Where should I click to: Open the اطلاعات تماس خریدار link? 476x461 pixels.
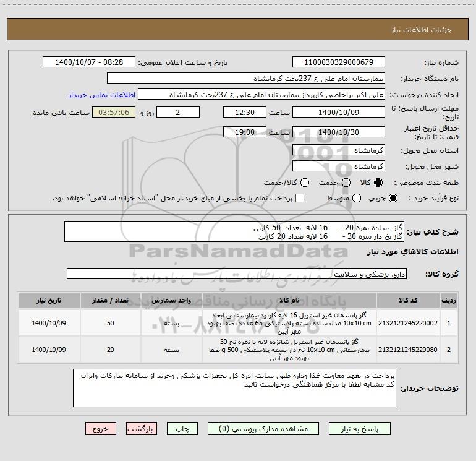[x=102, y=95]
